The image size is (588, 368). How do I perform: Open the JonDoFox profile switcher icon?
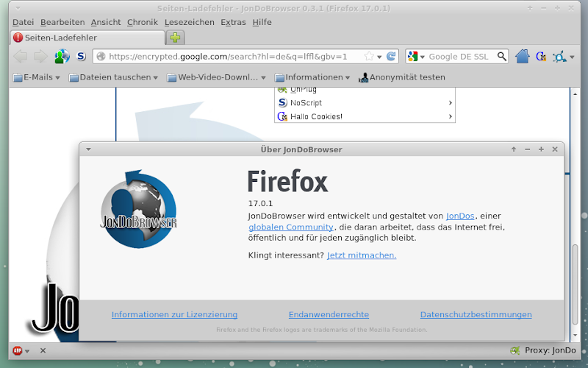[62, 57]
